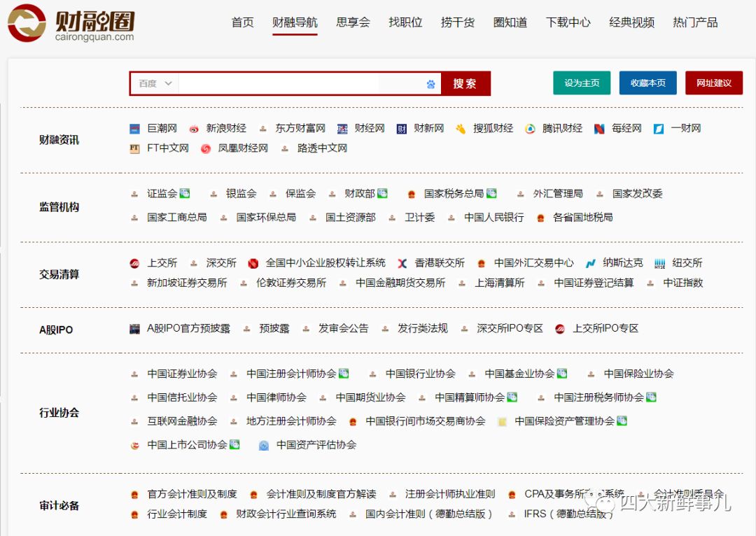Click the 巨潮网 site icon
The height and width of the screenshot is (536, 756).
[134, 129]
